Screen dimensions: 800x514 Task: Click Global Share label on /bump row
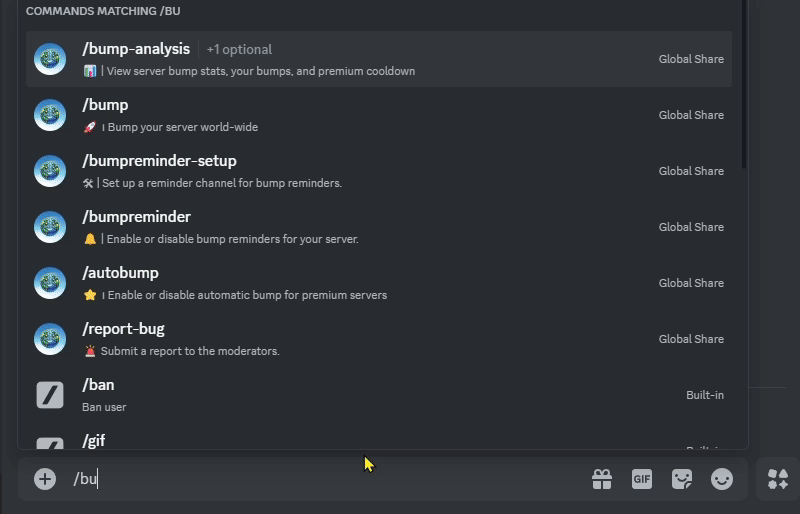[691, 115]
